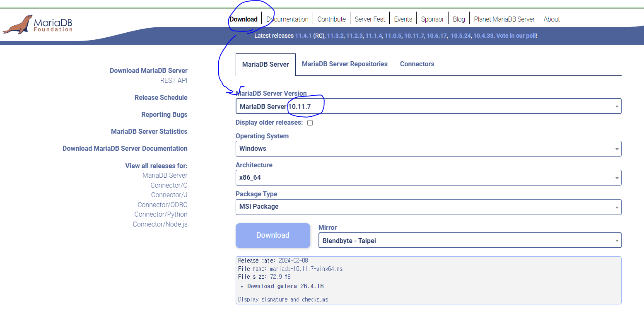The width and height of the screenshot is (644, 316).
Task: Open the REST API sidebar link
Action: [x=174, y=80]
